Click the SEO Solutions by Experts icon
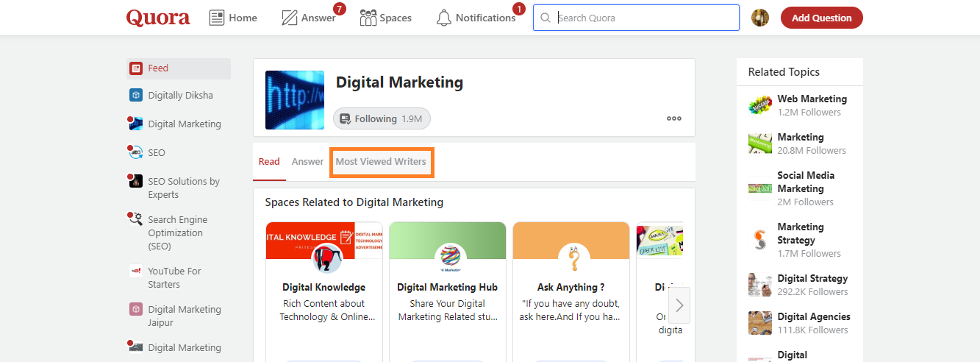Image resolution: width=980 pixels, height=362 pixels. click(x=135, y=180)
